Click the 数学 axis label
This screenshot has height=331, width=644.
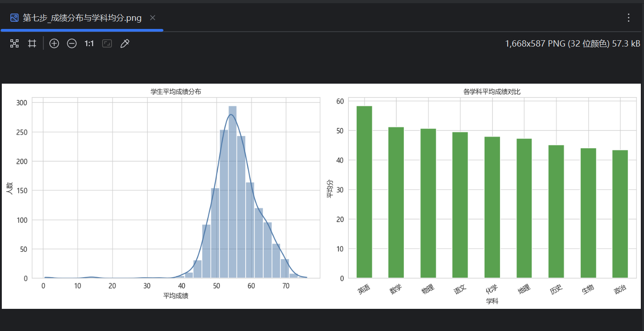point(396,289)
